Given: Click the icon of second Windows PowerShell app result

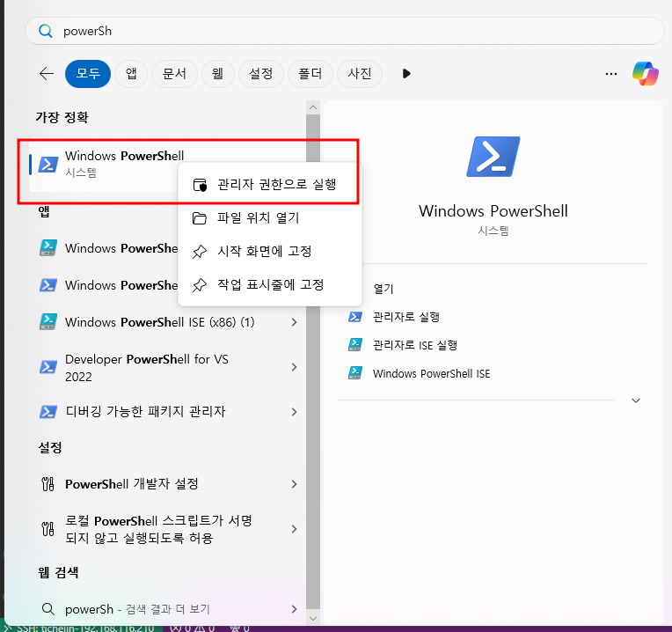Looking at the screenshot, I should [x=48, y=285].
